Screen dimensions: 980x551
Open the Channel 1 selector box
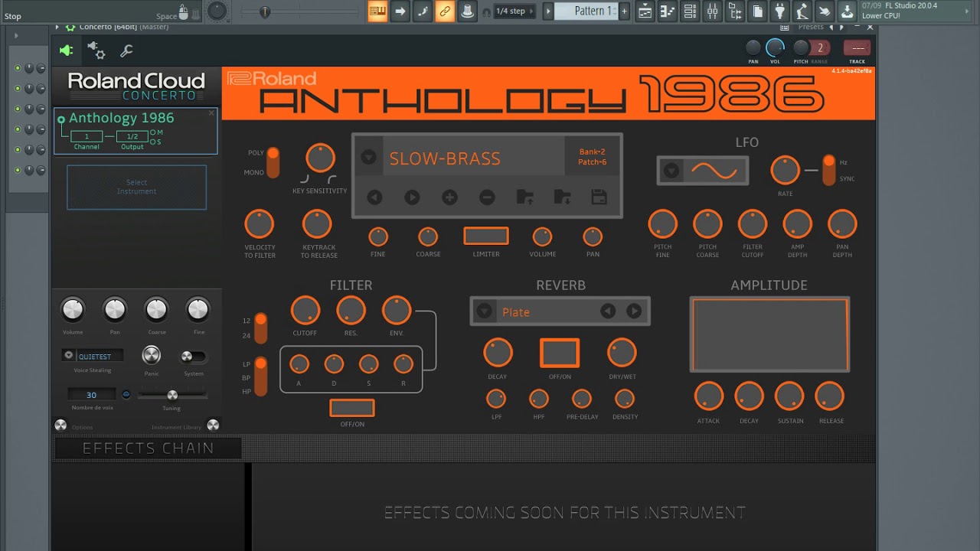[87, 136]
